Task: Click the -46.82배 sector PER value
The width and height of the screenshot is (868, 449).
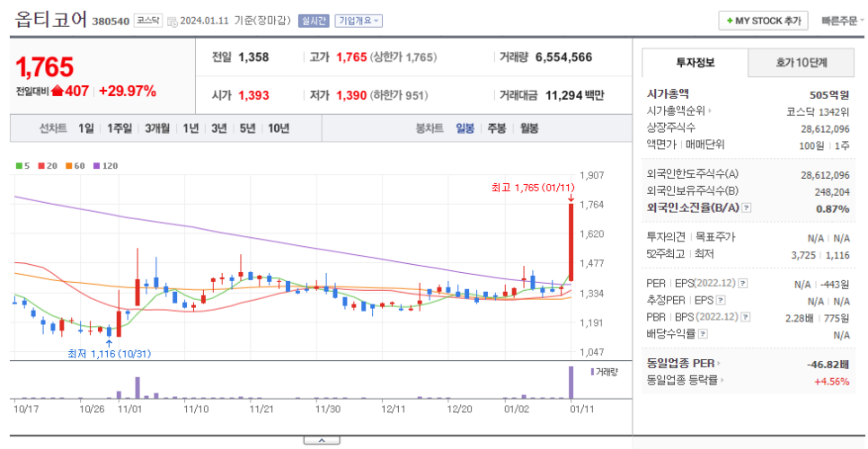Action: 828,364
